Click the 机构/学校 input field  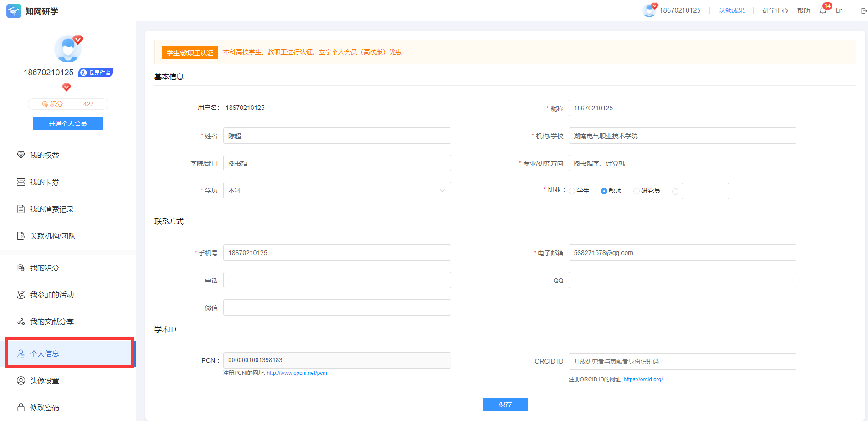pos(683,135)
